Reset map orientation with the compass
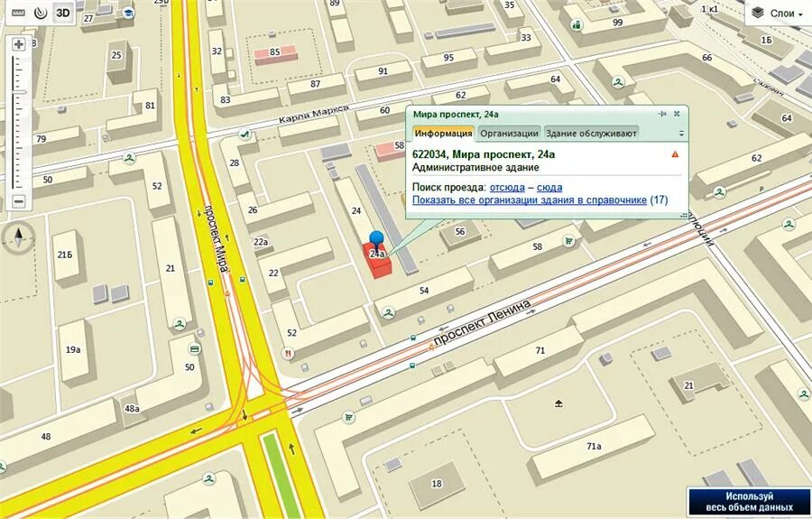Screen dimensions: 812x519 [19, 237]
